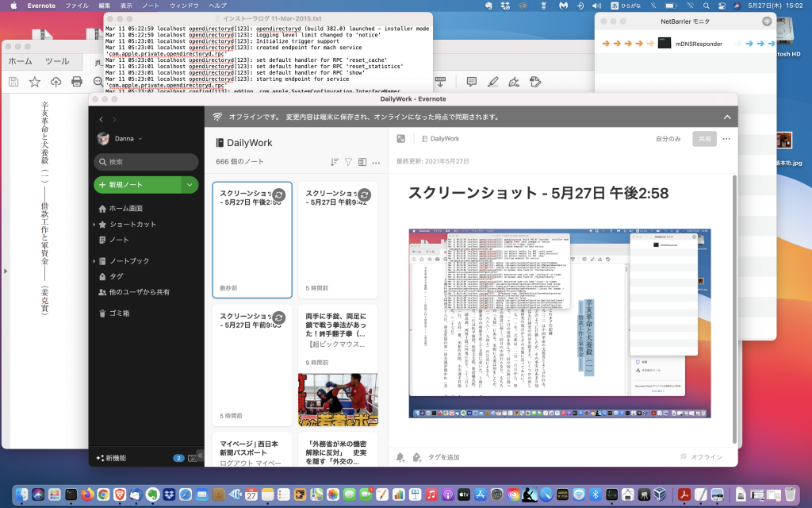Select mDNSResponder row in NetBarrier モニタ
This screenshot has width=812, height=508.
pos(685,44)
